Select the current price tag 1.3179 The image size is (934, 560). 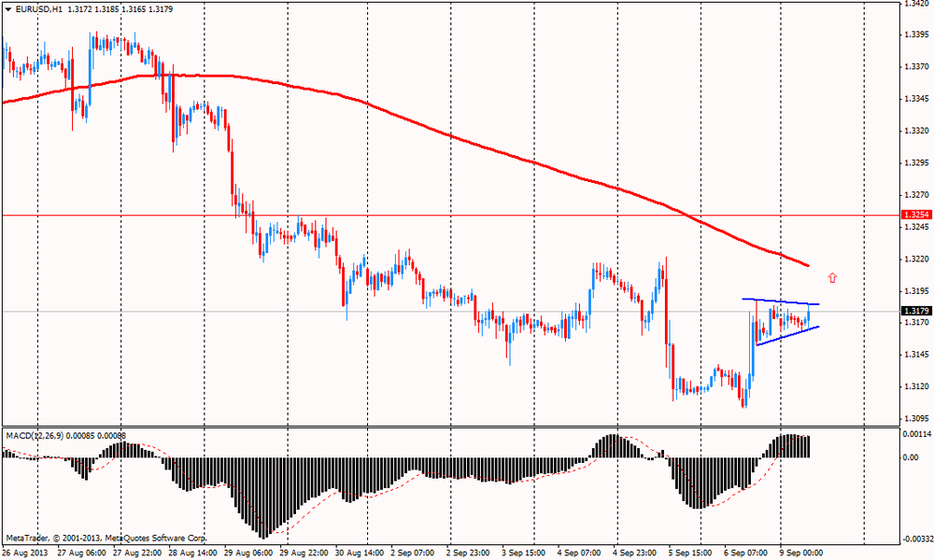tap(916, 311)
